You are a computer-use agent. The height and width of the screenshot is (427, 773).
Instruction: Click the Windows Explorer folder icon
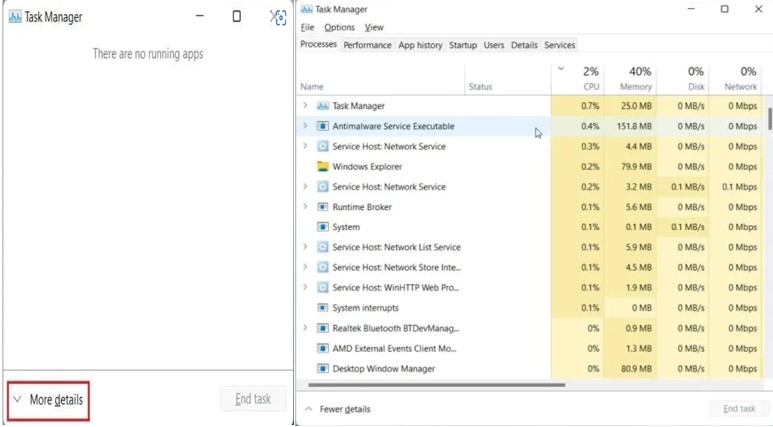[322, 167]
